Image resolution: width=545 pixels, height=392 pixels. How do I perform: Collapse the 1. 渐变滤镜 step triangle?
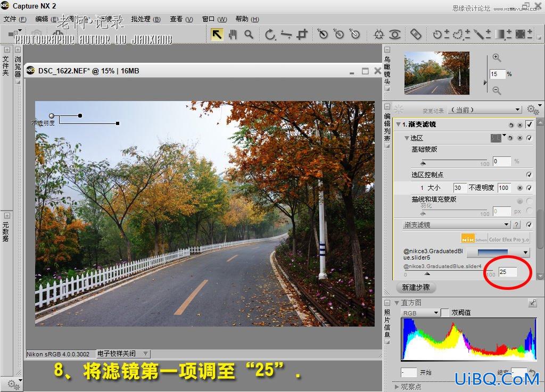coord(398,124)
